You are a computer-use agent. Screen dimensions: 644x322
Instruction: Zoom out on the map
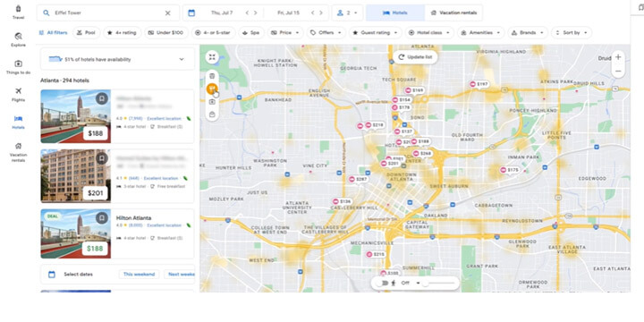tap(618, 72)
